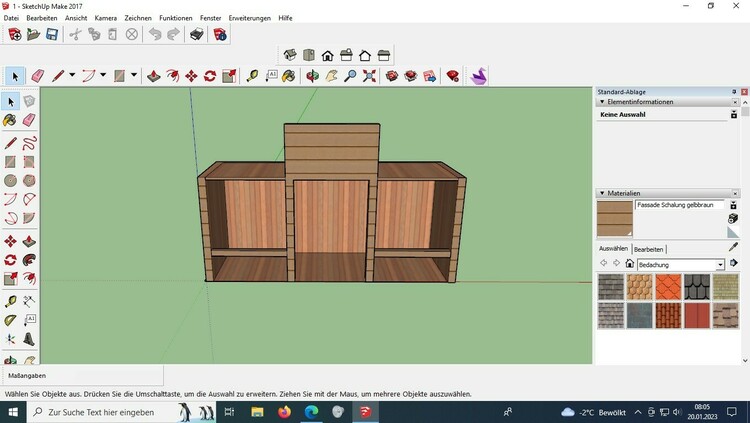Switch to the Bearbeiten materials tab
Viewport: 750px width, 423px height.
649,249
